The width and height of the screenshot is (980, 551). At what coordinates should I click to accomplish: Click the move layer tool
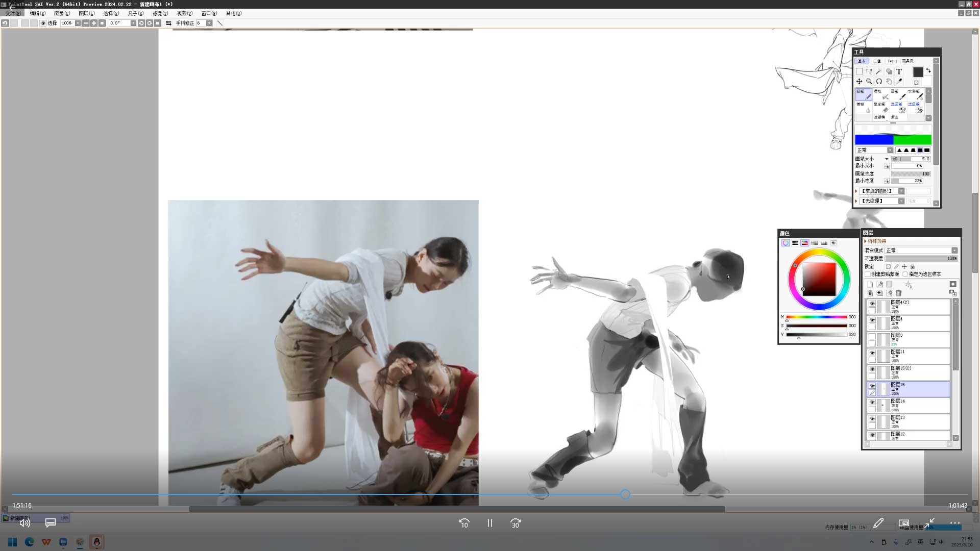[x=860, y=82]
